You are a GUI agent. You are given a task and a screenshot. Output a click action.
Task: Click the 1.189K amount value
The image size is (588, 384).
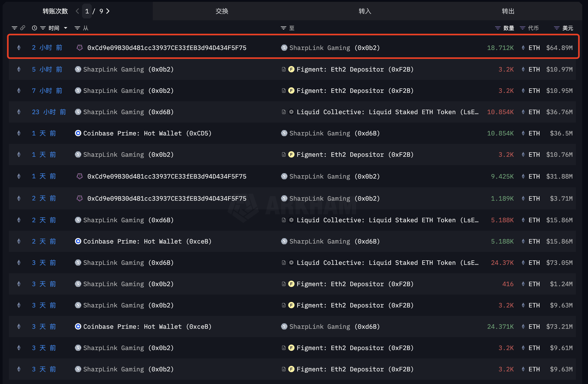click(502, 198)
